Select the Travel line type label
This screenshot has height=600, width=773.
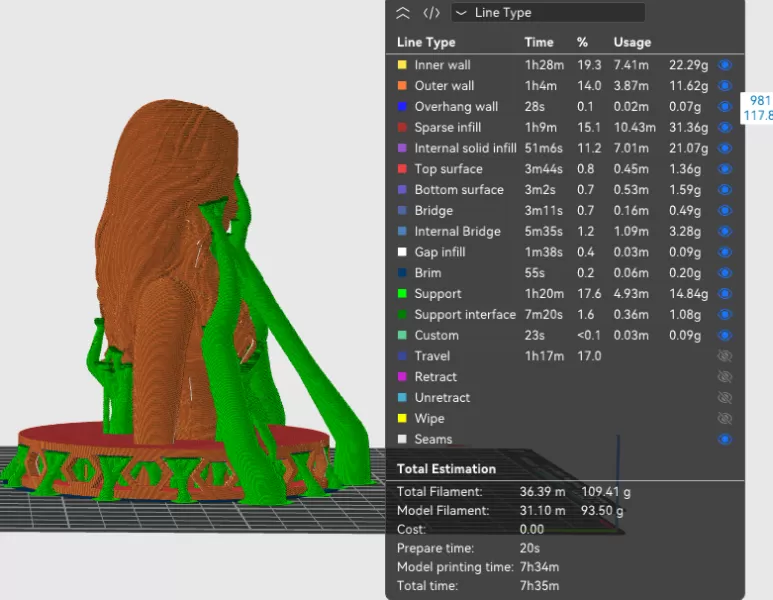(x=432, y=356)
